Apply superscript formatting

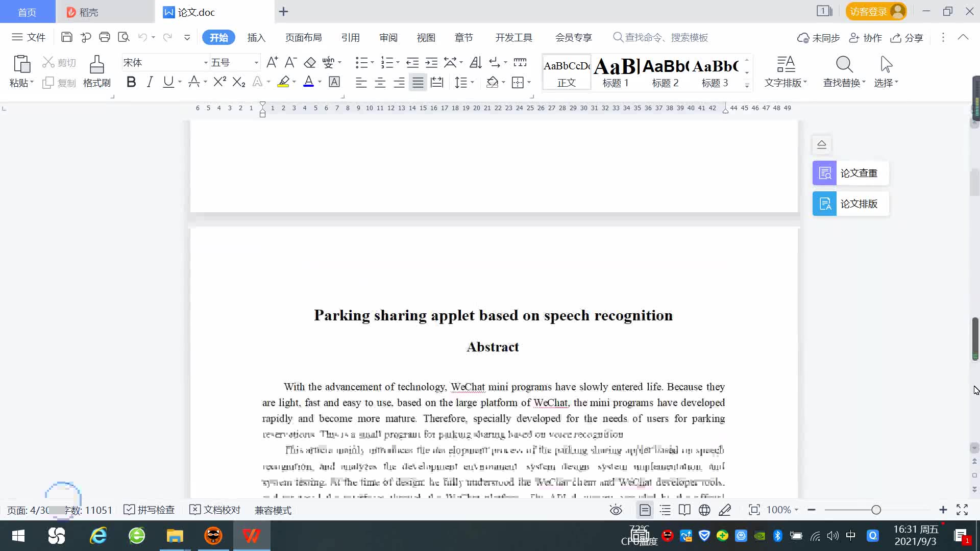[219, 82]
